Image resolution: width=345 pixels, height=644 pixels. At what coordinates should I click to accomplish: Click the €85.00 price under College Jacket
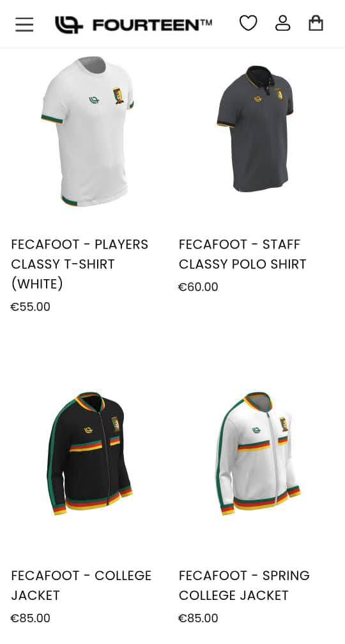click(x=31, y=618)
